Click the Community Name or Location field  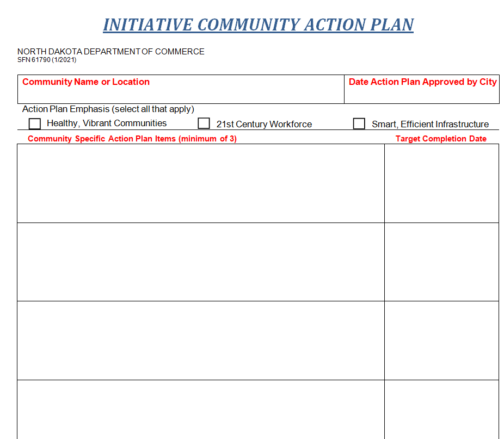pos(180,92)
